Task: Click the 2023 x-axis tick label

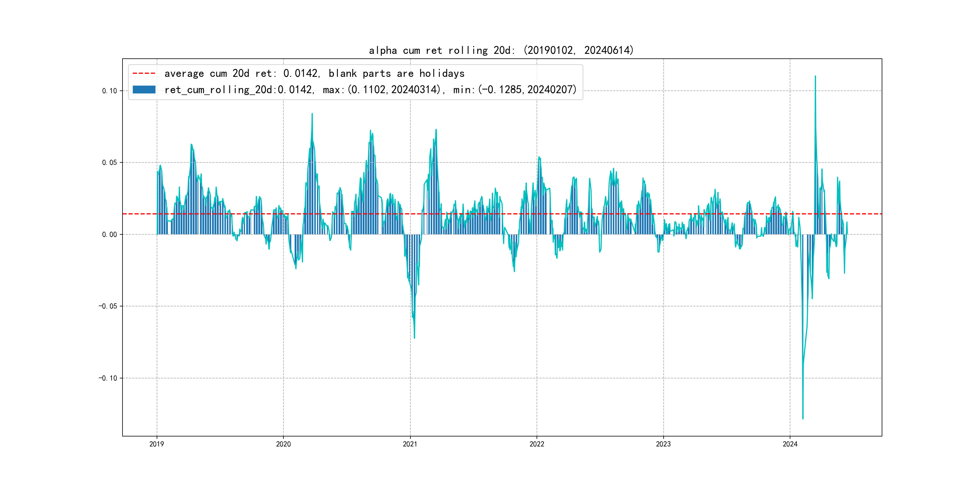Action: tap(664, 444)
